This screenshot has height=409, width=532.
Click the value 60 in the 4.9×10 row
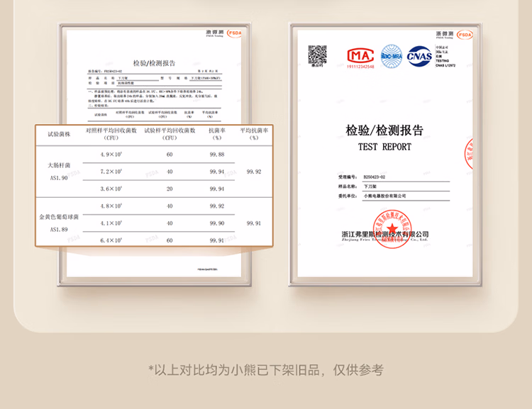click(170, 155)
